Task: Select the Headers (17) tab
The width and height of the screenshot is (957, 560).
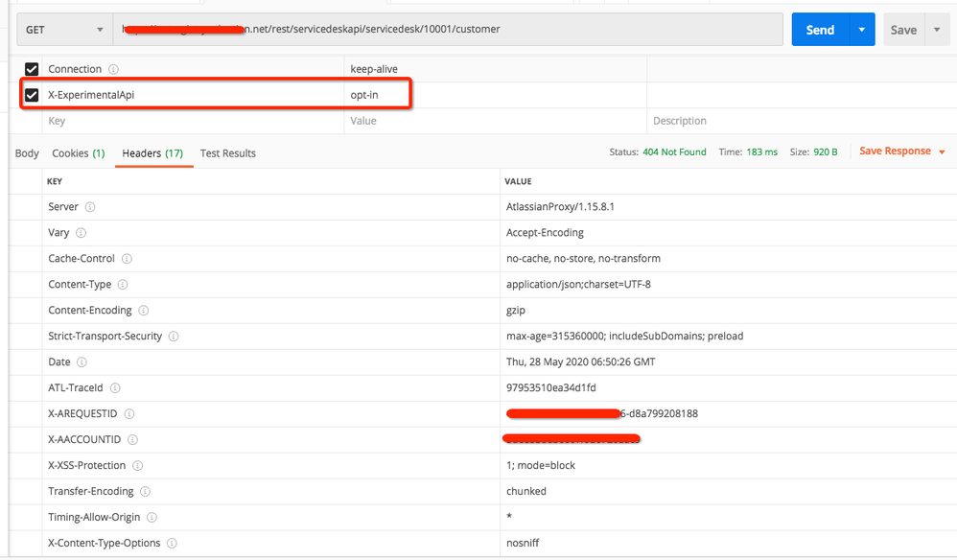Action: click(x=152, y=153)
